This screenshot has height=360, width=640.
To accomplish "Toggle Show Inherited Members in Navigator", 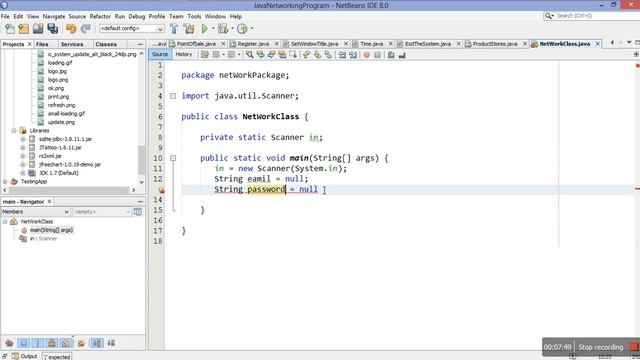I will click(9, 343).
